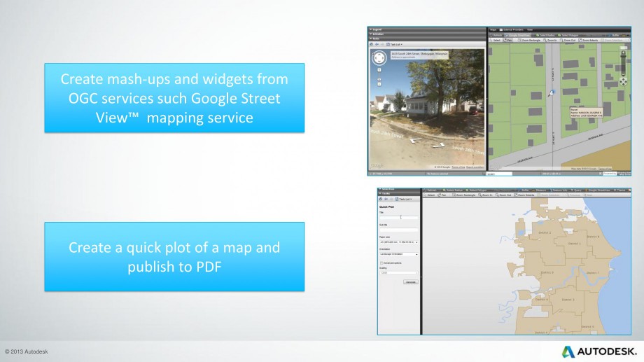Zoom out on Street View with minus button

click(379, 84)
